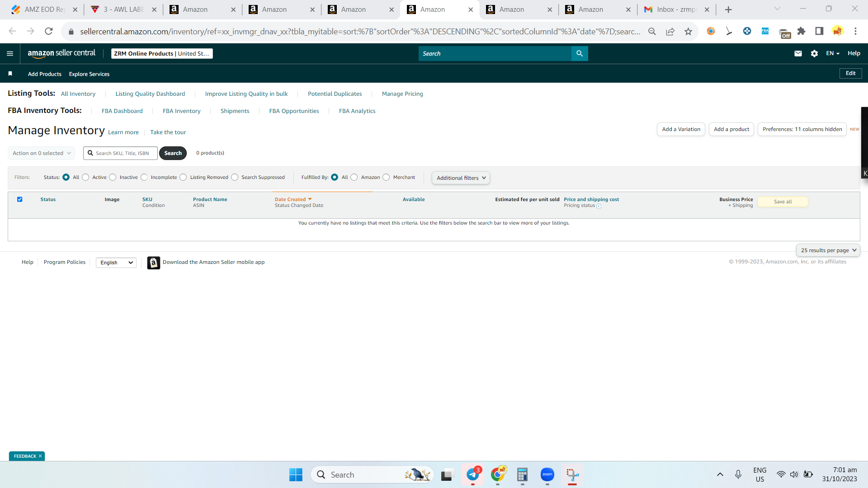Click the Pricing status info icon
This screenshot has height=488, width=868.
point(599,206)
